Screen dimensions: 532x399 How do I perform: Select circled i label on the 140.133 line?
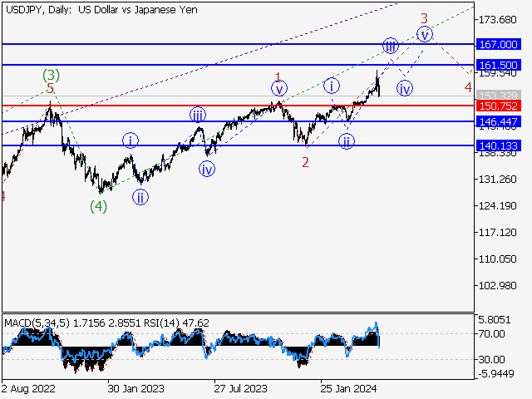[x=131, y=140]
